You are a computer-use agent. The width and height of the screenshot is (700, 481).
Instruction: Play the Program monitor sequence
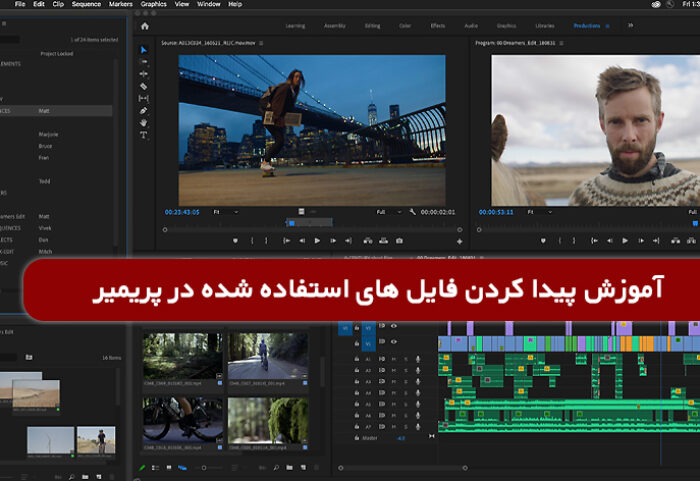click(x=625, y=241)
